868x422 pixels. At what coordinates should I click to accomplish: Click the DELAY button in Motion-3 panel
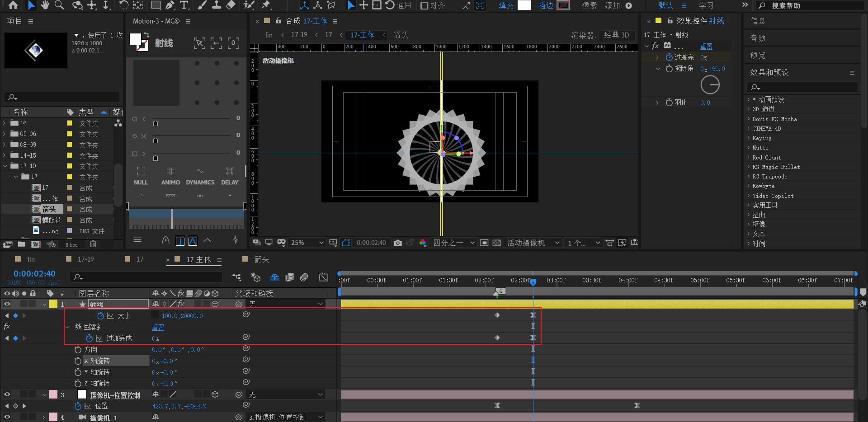tap(230, 176)
